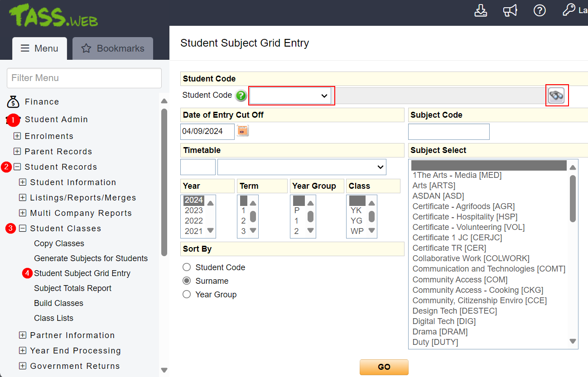588x377 pixels.
Task: Click the Subject Code input field
Action: [x=449, y=131]
